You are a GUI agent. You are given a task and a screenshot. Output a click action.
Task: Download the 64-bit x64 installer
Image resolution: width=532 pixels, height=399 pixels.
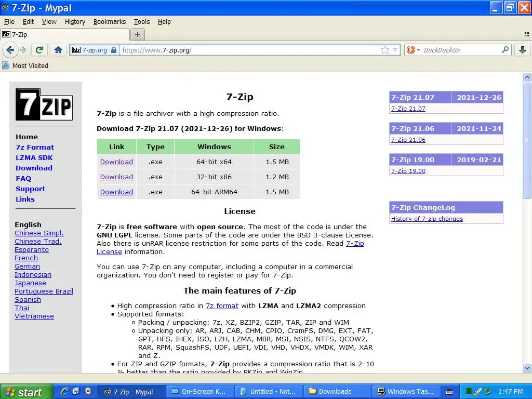pos(116,162)
